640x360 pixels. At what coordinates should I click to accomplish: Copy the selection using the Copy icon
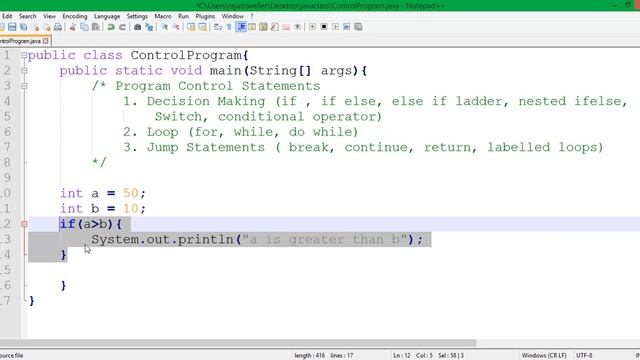pos(84,27)
